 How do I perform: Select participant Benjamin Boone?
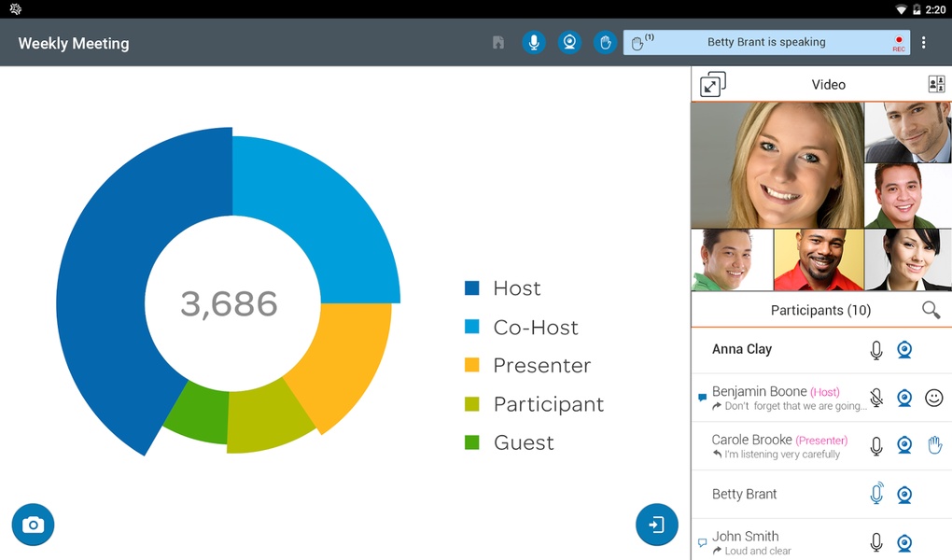[759, 391]
